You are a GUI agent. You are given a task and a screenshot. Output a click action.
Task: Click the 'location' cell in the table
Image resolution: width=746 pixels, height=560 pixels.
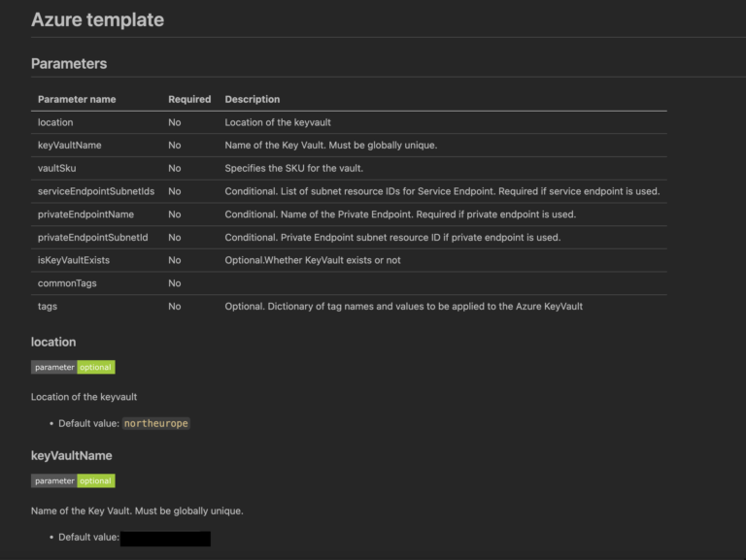(x=55, y=122)
